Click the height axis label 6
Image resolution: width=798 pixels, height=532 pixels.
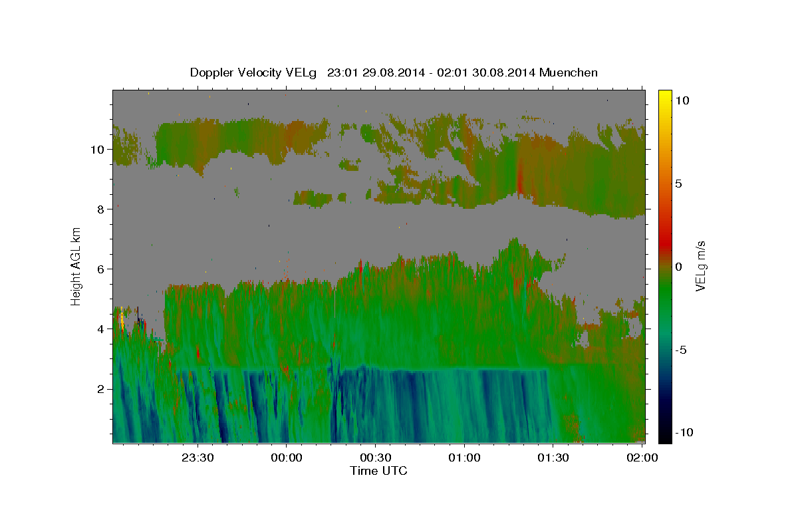pyautogui.click(x=101, y=269)
